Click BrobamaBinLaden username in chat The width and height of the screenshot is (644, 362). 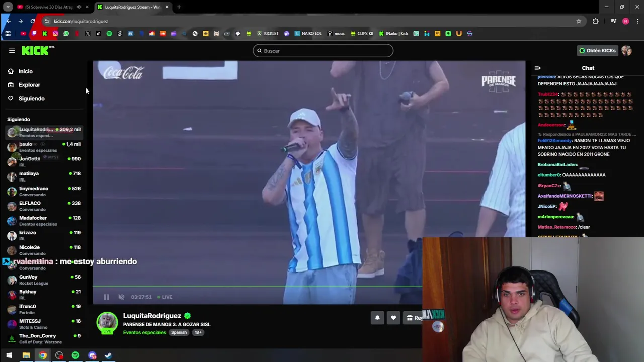(x=557, y=165)
